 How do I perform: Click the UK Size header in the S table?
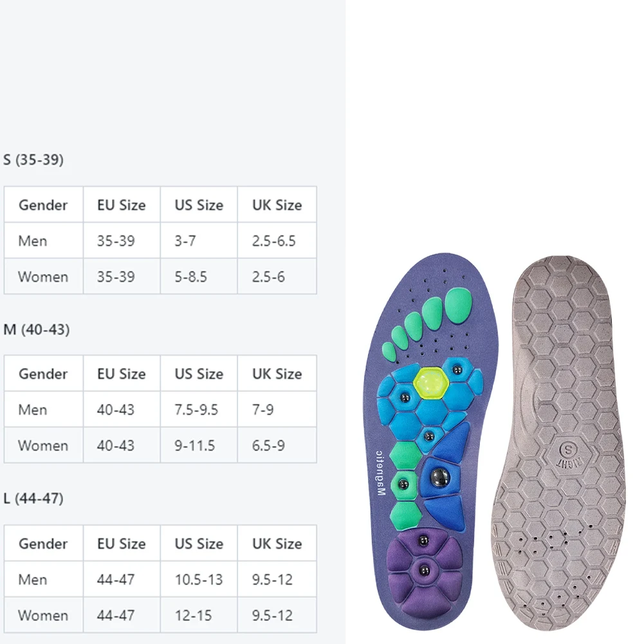[x=277, y=205]
